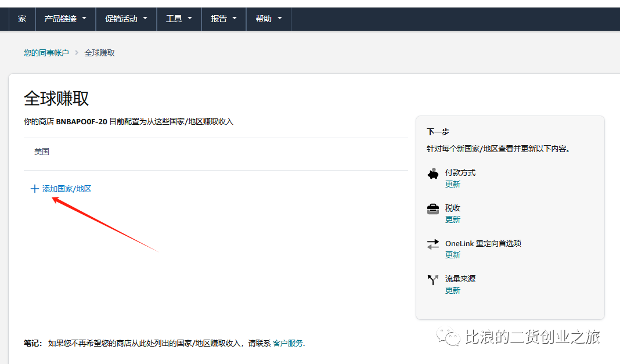The width and height of the screenshot is (620, 364).
Task: Click the OneLink 重定向首选项 label
Action: 483,243
